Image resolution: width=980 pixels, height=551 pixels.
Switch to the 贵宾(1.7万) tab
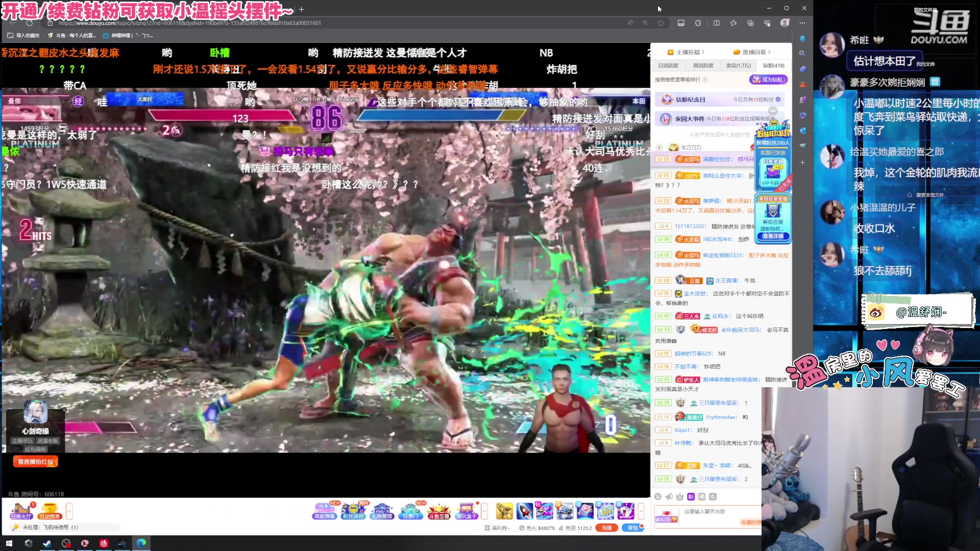coord(739,65)
